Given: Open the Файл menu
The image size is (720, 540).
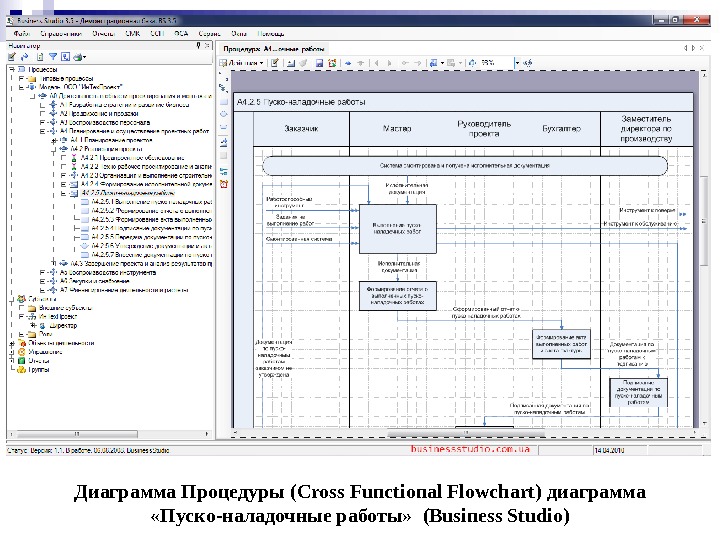Looking at the screenshot, I should click(x=22, y=34).
